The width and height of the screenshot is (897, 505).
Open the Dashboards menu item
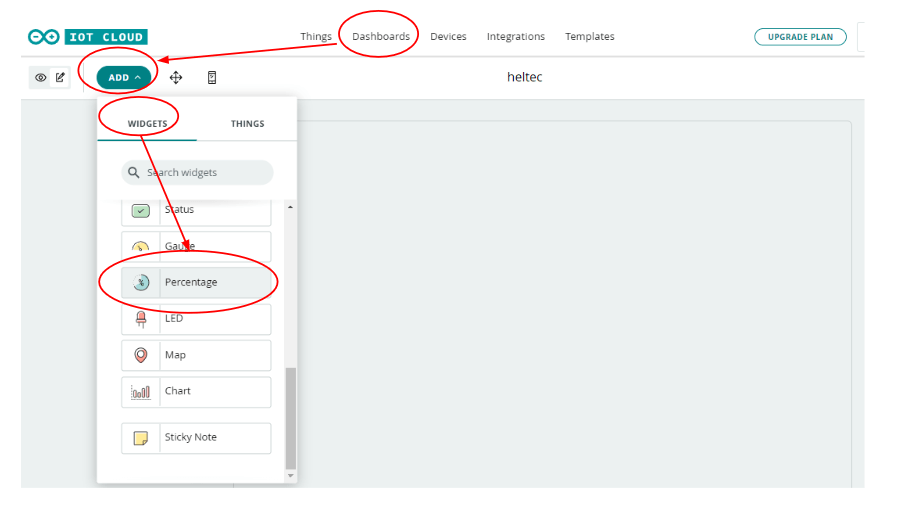(380, 37)
